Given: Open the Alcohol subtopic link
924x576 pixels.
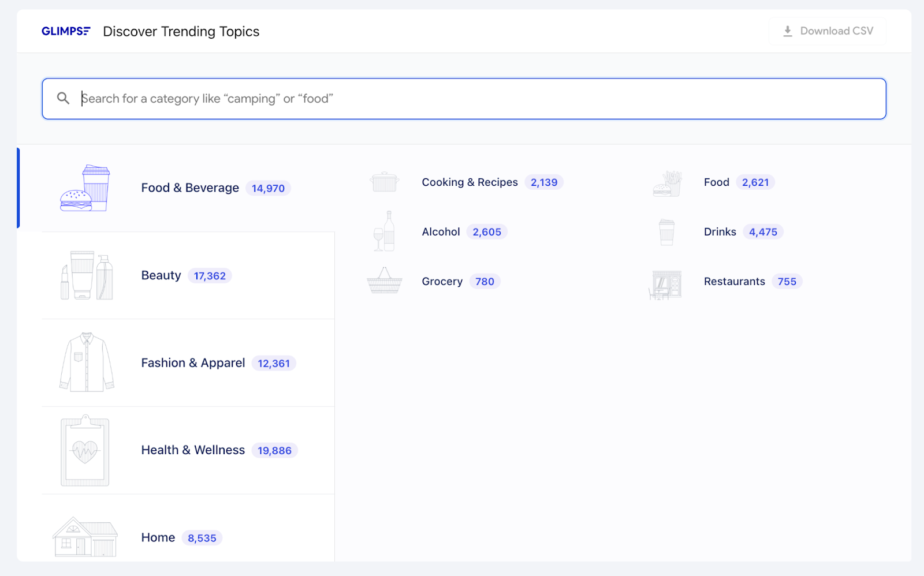Looking at the screenshot, I should (441, 231).
